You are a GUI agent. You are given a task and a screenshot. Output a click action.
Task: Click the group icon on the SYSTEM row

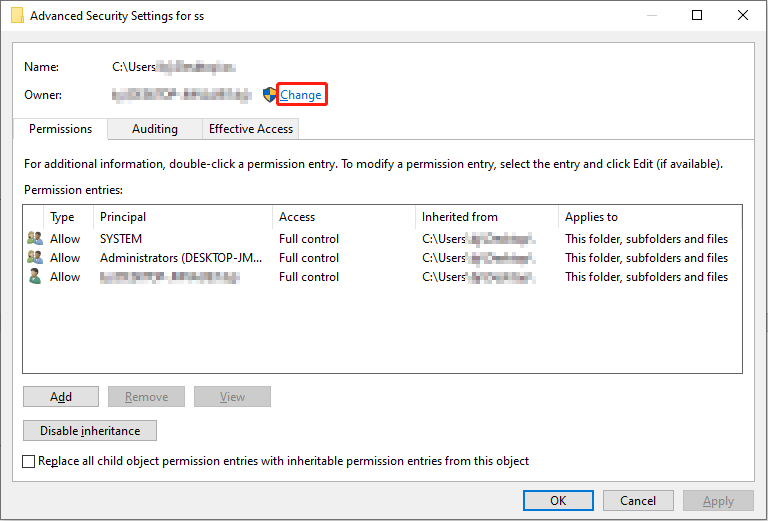(35, 239)
